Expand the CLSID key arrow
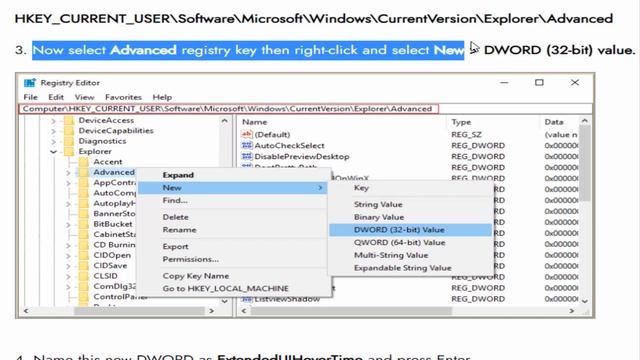Viewport: 640px width, 360px height. point(68,276)
